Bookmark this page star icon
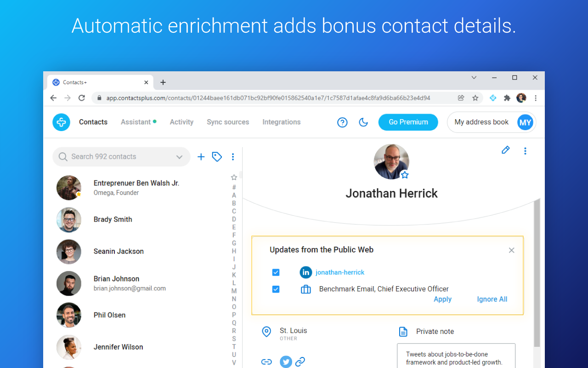This screenshot has width=588, height=368. [x=475, y=98]
